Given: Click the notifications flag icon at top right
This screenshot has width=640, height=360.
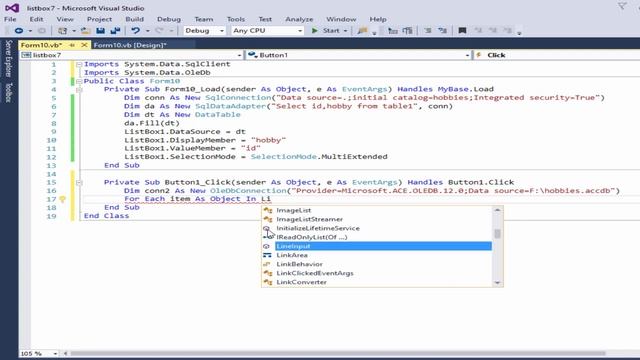Looking at the screenshot, I should point(622,6).
